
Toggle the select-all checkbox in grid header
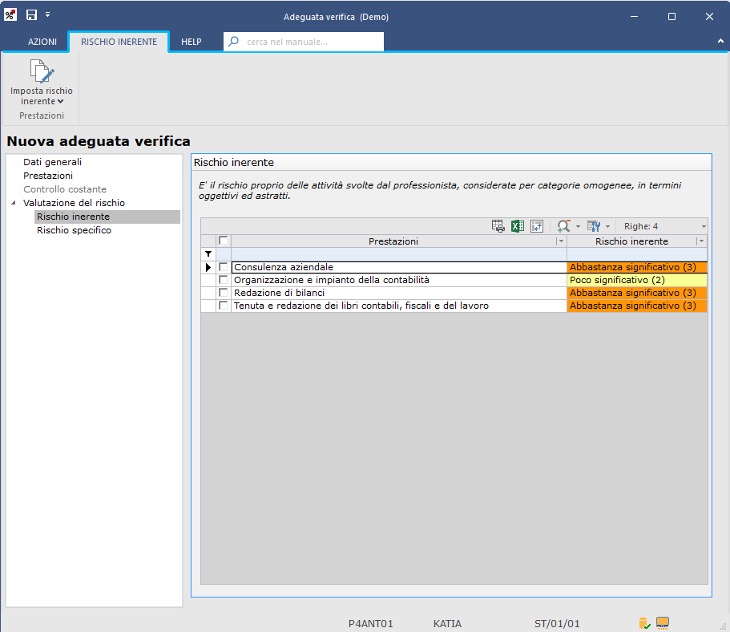tap(223, 241)
